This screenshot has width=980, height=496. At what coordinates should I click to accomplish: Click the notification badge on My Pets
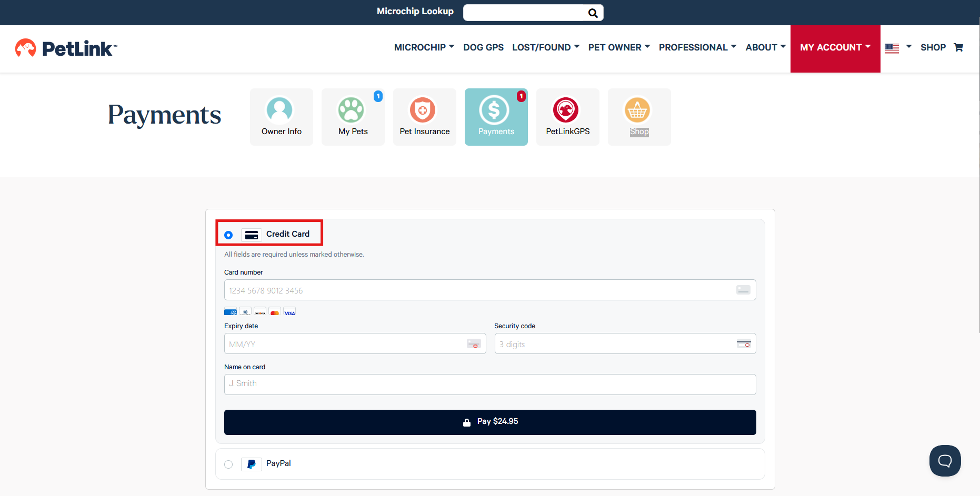point(378,96)
